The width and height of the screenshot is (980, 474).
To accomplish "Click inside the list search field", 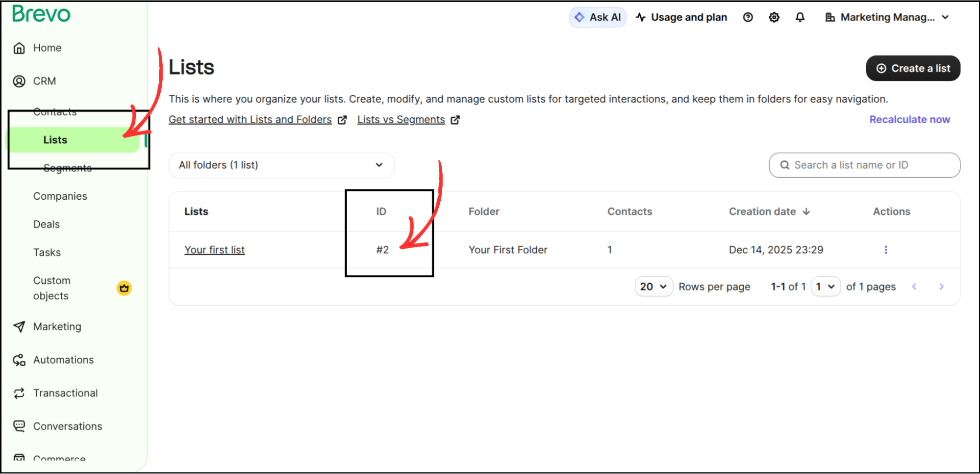I will [864, 165].
